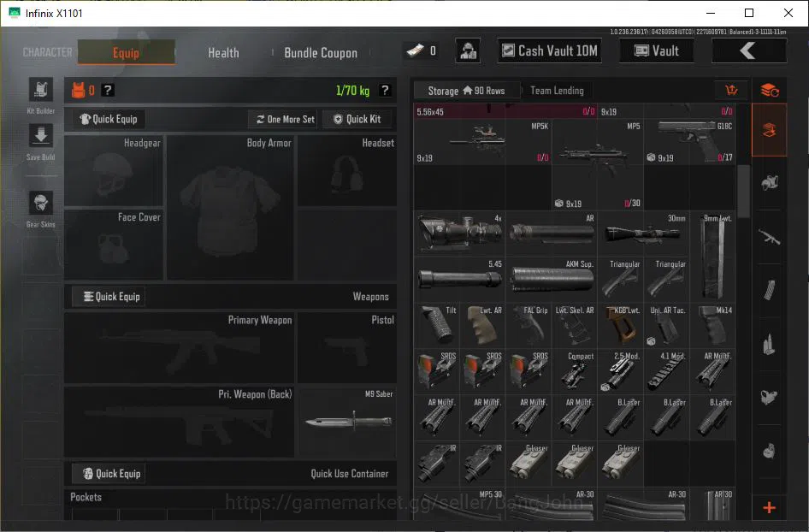809x532 pixels.
Task: Select the stacked layers filter icon at sidebar top
Action: (770, 91)
